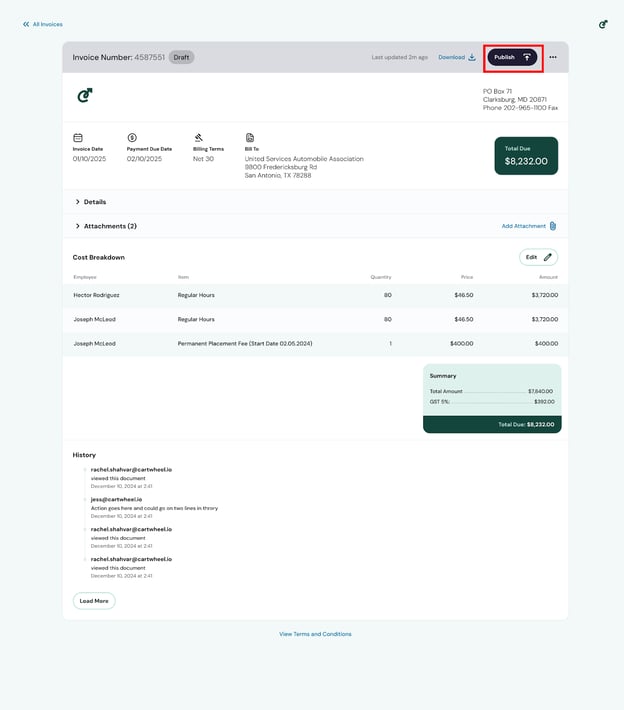Select the Permanent Placement Fee row

[315, 343]
